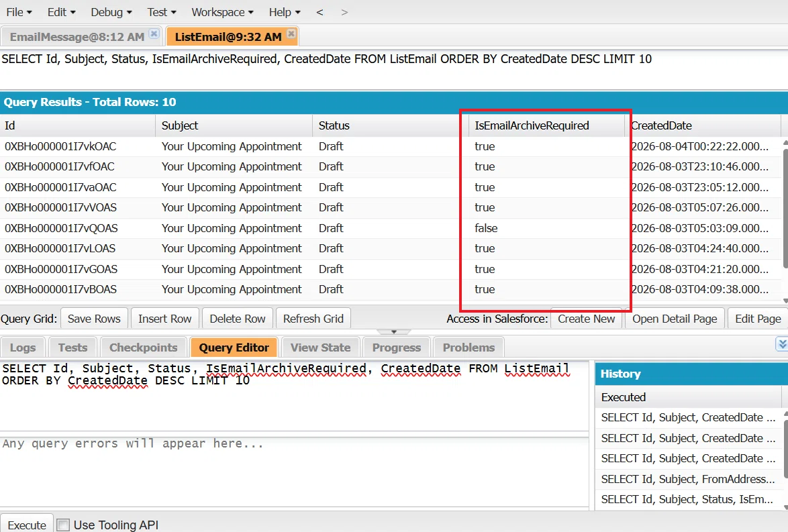Screen dimensions: 788x532
Task: Open the View State tab
Action: [x=321, y=348]
